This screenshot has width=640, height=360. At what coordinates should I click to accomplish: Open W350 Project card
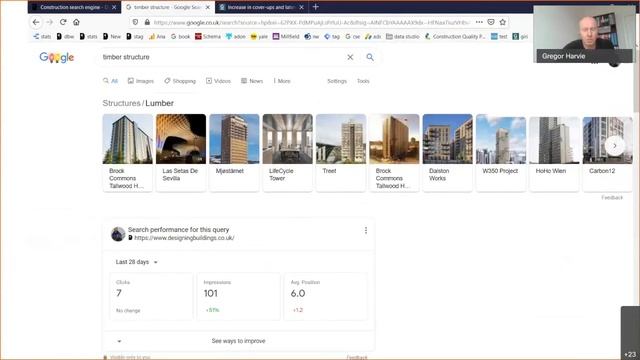pos(501,153)
